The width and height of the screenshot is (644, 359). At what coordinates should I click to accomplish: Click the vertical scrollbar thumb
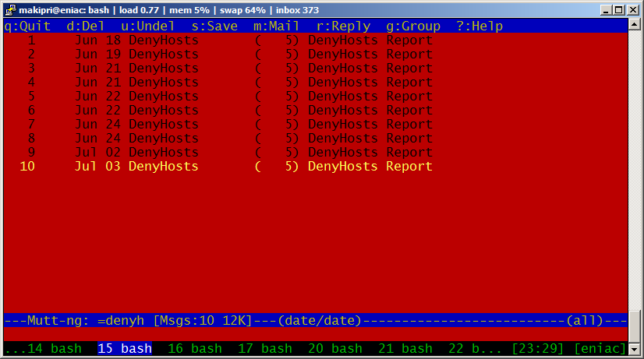[x=634, y=327]
